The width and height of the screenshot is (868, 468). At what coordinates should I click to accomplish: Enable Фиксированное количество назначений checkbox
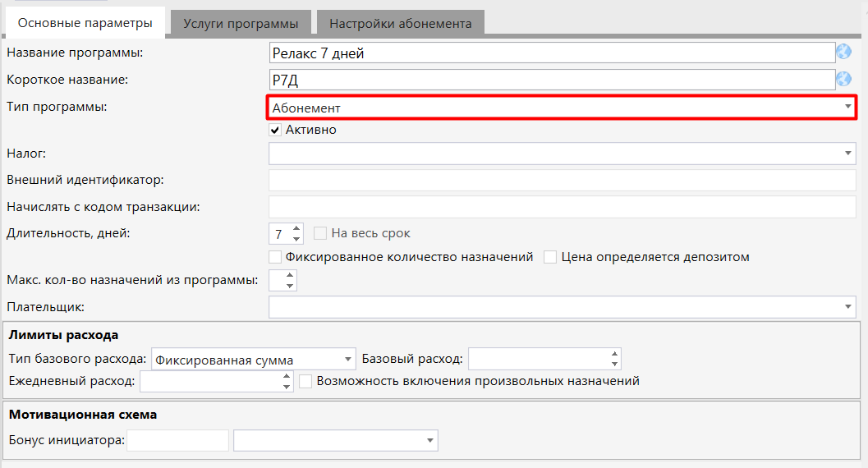click(x=276, y=257)
